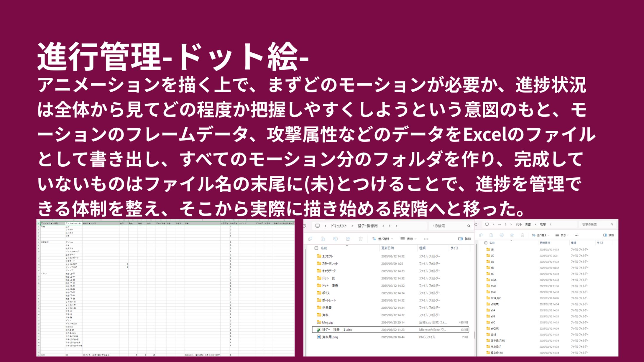Open the 並べ替え sort dropdown in left explorer
Image resolution: width=644 pixels, height=362 pixels.
[x=382, y=239]
